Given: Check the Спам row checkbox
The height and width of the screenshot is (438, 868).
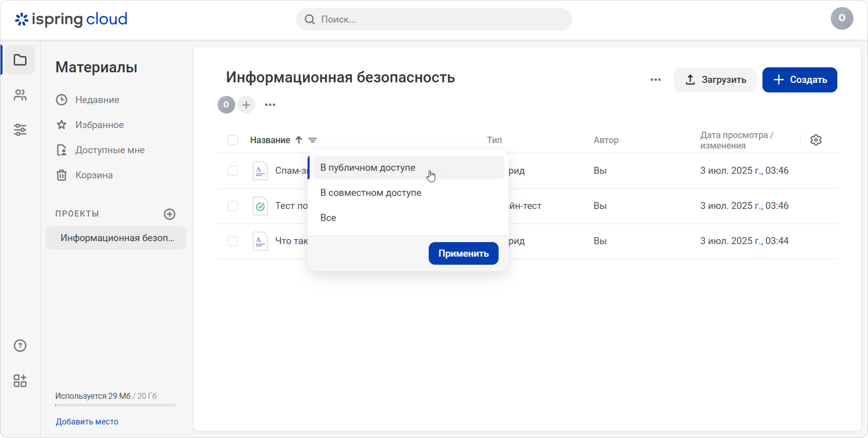Looking at the screenshot, I should coord(232,171).
